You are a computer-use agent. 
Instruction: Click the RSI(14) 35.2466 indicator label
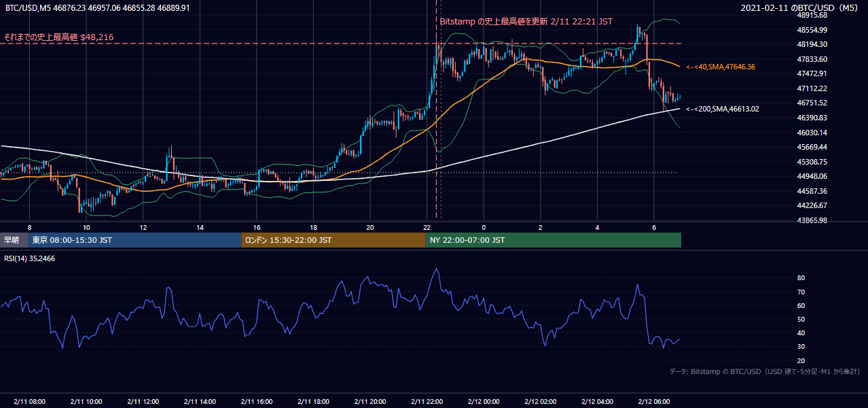tap(30, 258)
